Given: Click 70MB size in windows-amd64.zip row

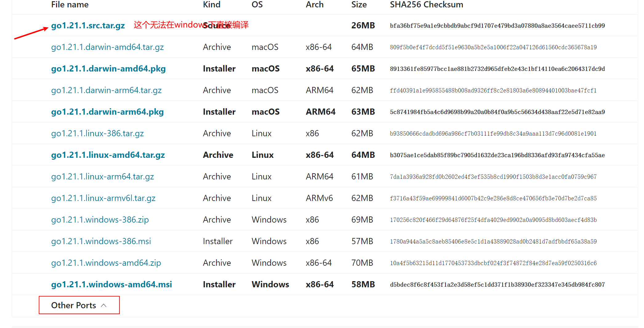Looking at the screenshot, I should [362, 263].
